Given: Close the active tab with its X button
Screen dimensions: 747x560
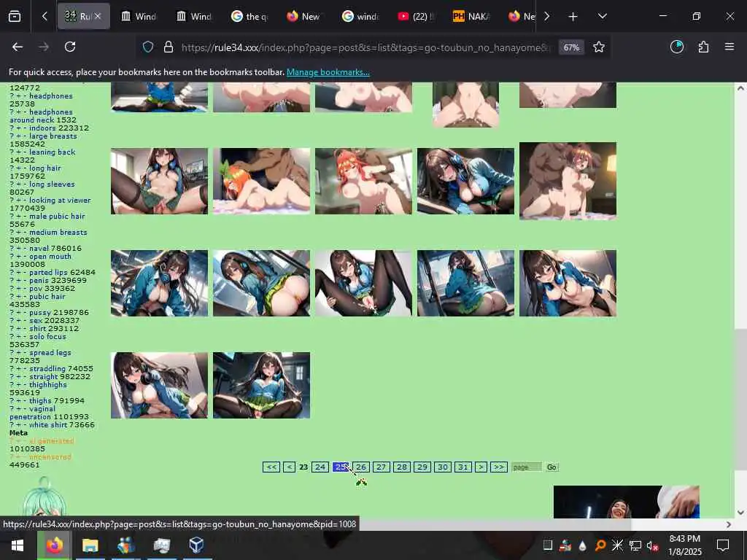Looking at the screenshot, I should coord(98,16).
